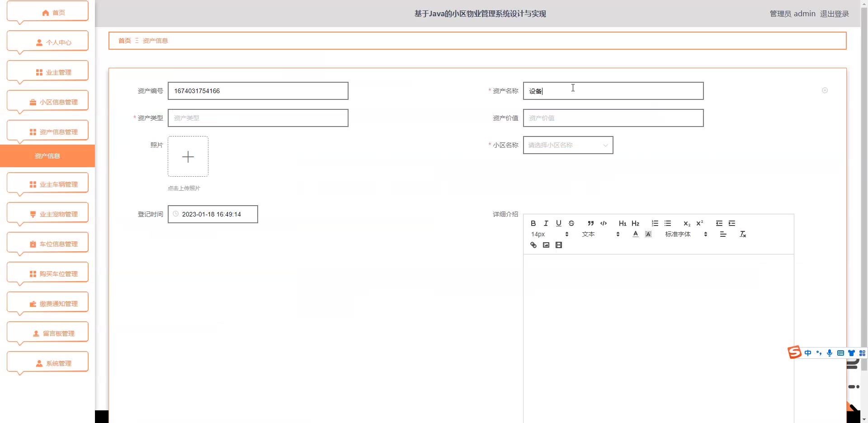Click the 资产编号 input field
The width and height of the screenshot is (868, 423).
(x=258, y=91)
